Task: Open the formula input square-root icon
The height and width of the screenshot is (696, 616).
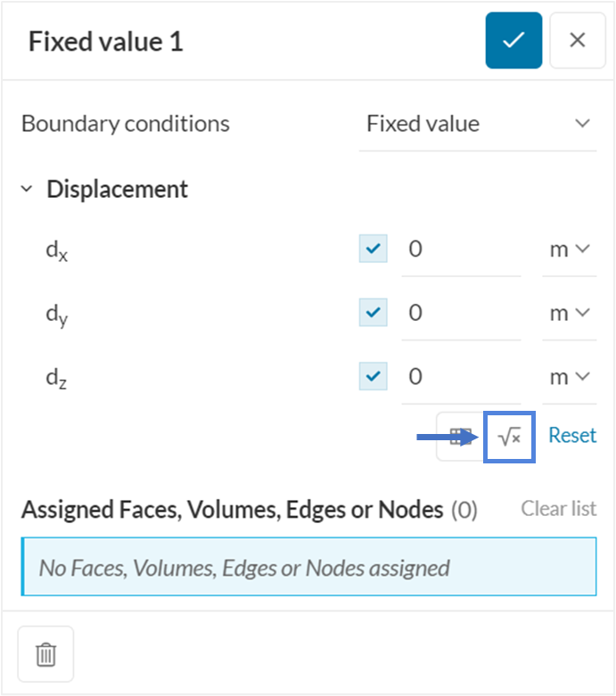Action: point(509,437)
